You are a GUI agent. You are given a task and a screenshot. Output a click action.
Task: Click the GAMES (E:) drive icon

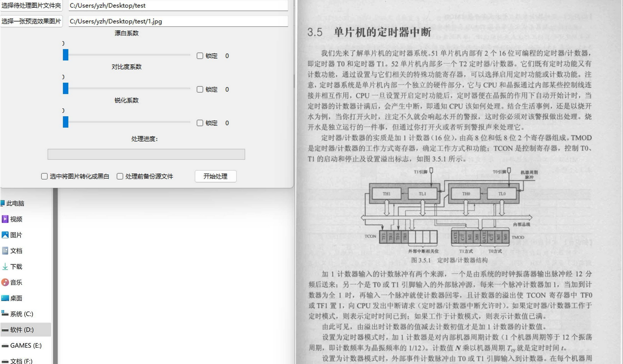tap(5, 346)
